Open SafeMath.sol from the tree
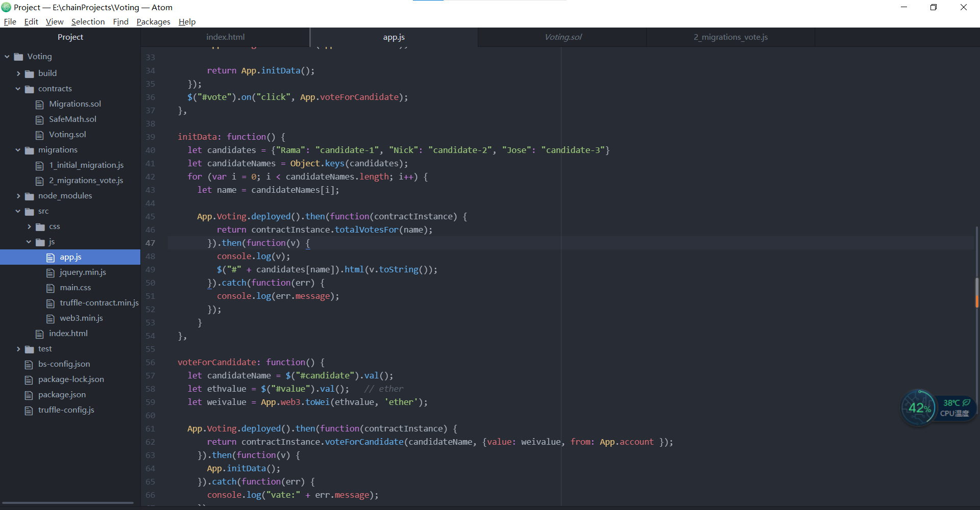Screen dimensions: 980x510 point(72,119)
